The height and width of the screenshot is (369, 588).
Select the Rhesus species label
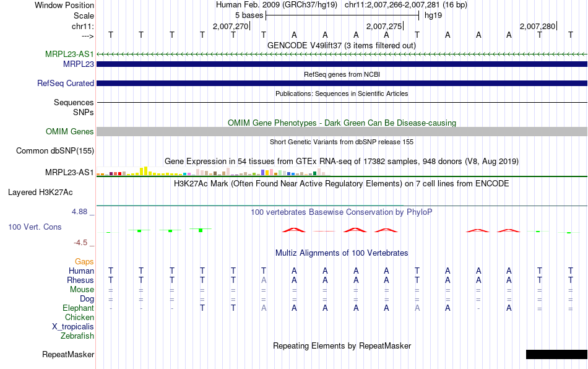pos(80,280)
